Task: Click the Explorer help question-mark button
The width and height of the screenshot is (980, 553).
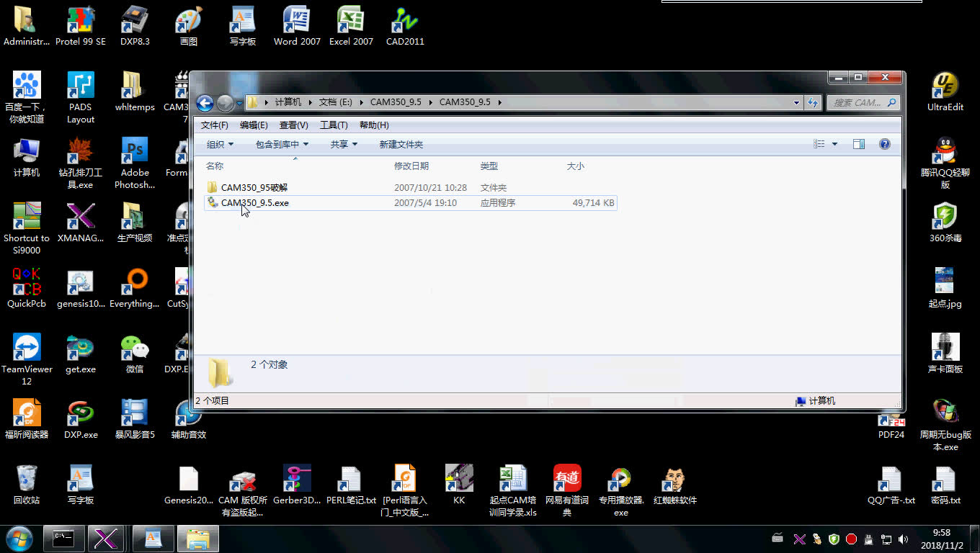Action: (885, 144)
